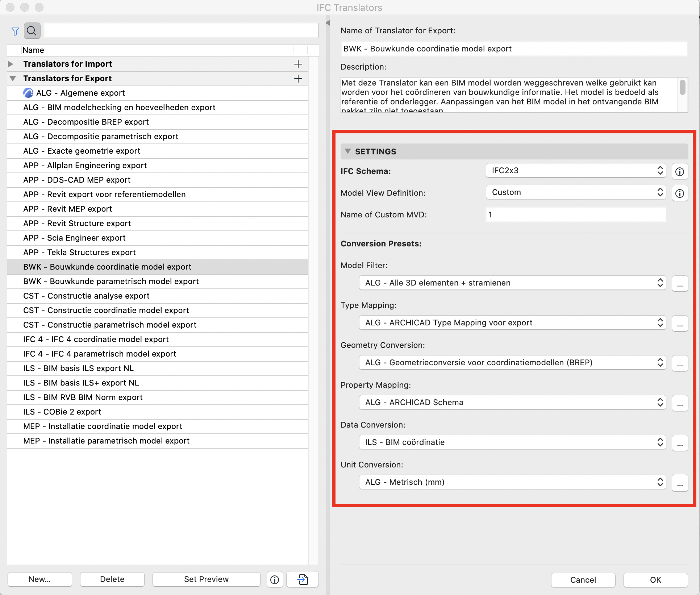The height and width of the screenshot is (595, 700).
Task: Toggle the search magnifier icon
Action: (x=32, y=31)
